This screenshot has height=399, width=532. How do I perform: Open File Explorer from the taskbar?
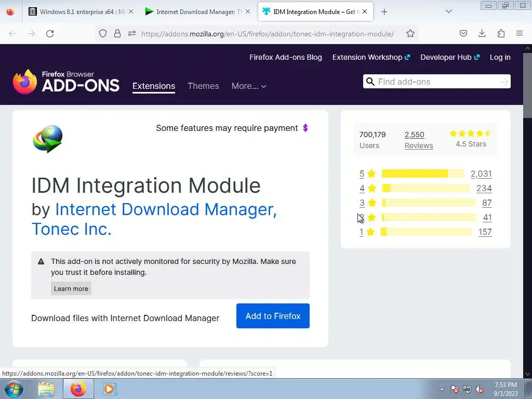[x=46, y=389]
